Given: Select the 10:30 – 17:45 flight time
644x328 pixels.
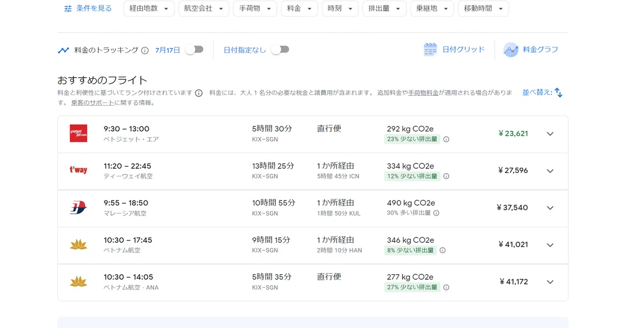Looking at the screenshot, I should tap(128, 240).
